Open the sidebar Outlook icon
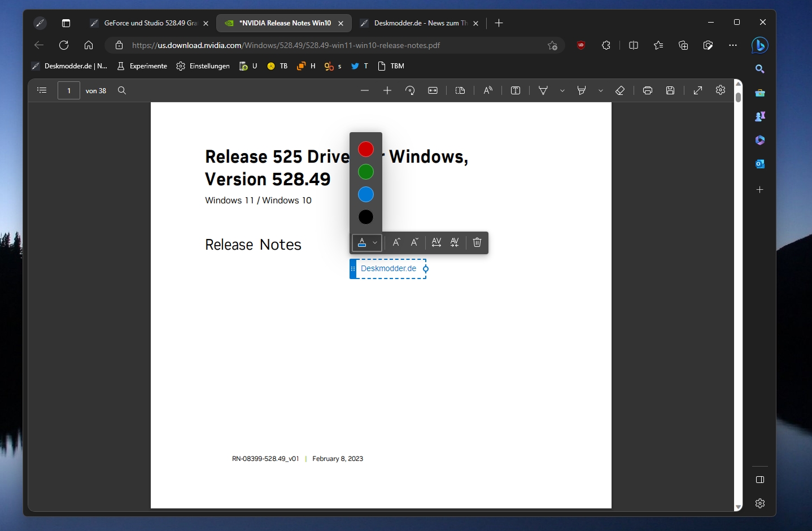This screenshot has width=812, height=531. point(760,164)
